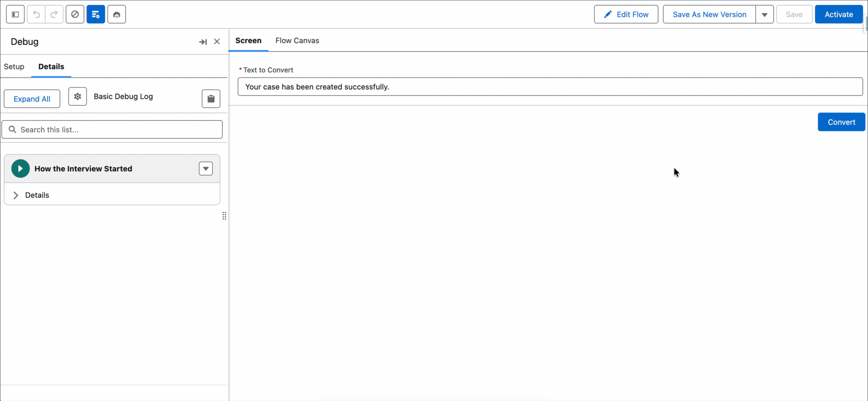Click the search magnifier icon in list search
The height and width of the screenshot is (401, 868).
12,130
